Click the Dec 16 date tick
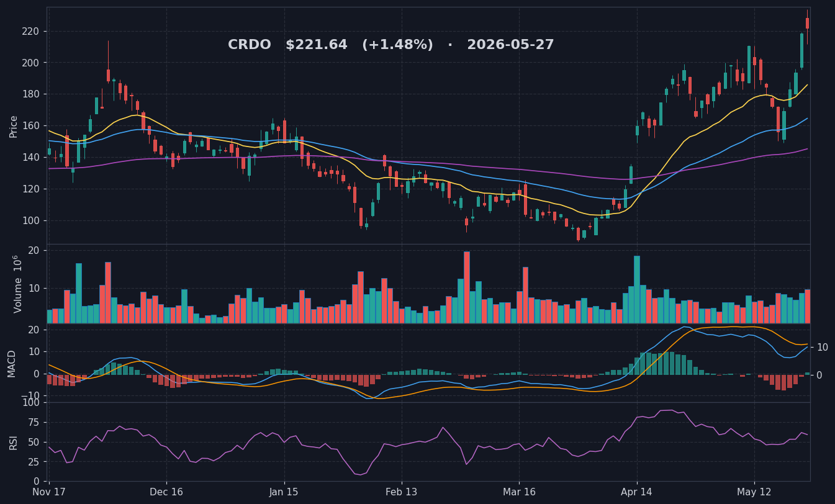 166,492
